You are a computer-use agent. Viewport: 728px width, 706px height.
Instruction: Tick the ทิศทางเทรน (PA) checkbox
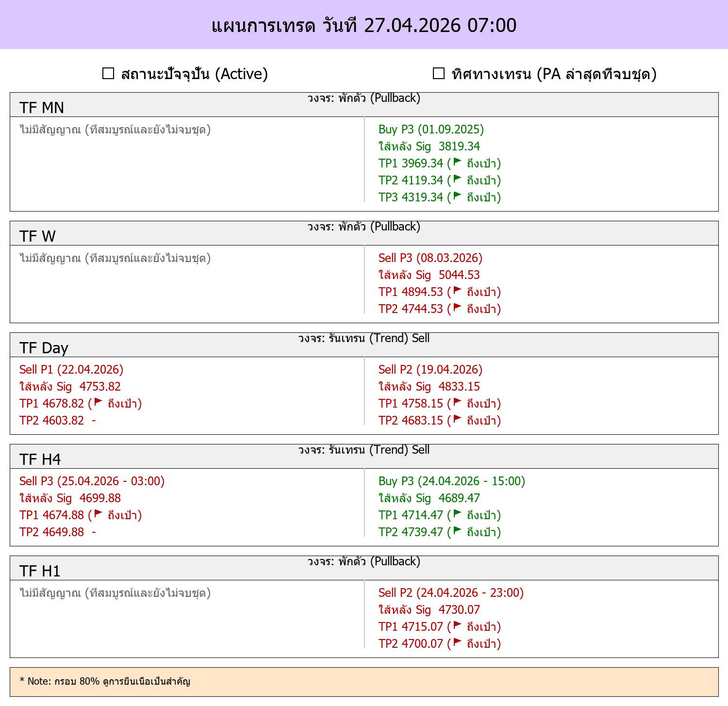[x=439, y=73]
